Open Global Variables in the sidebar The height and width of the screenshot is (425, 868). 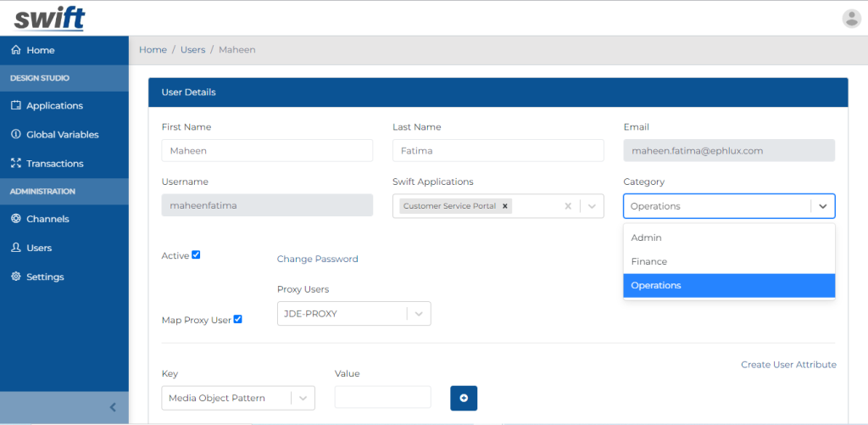62,134
